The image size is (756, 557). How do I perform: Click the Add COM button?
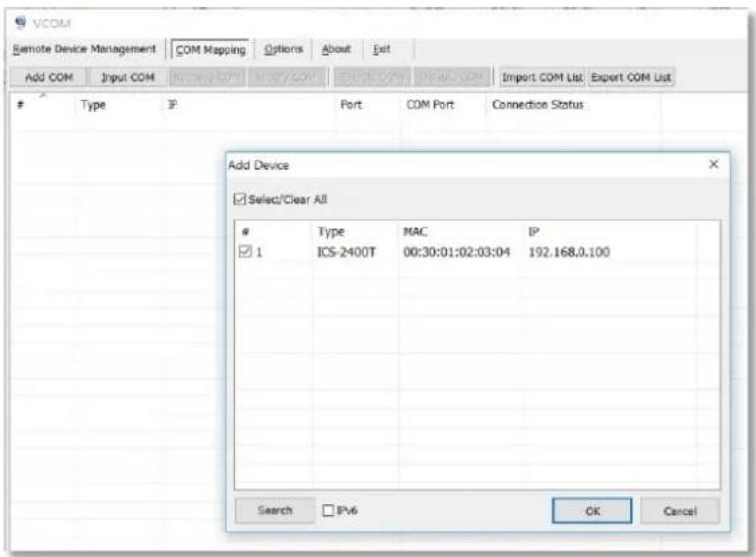tap(49, 77)
